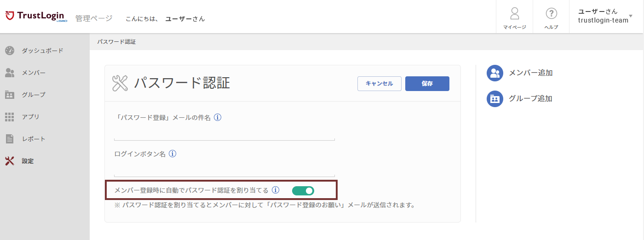Image resolution: width=644 pixels, height=240 pixels.
Task: Click info icon beside パスワード登録 mail subject
Action: (x=218, y=118)
